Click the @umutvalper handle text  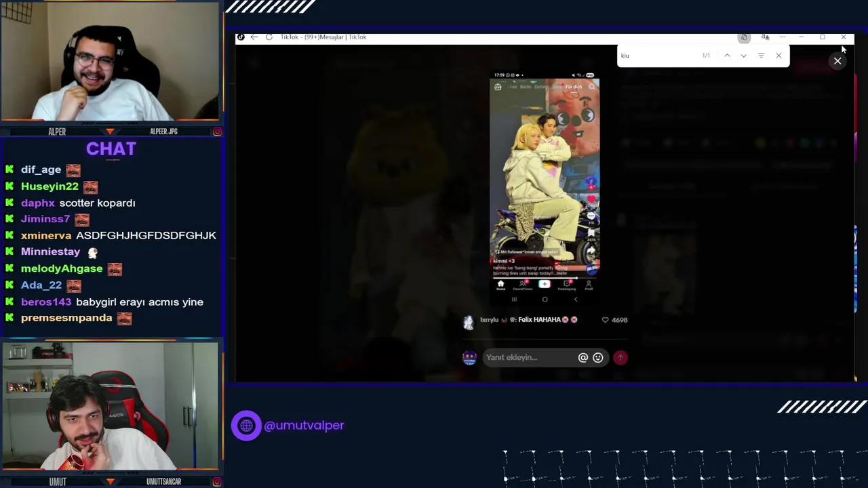tap(304, 426)
